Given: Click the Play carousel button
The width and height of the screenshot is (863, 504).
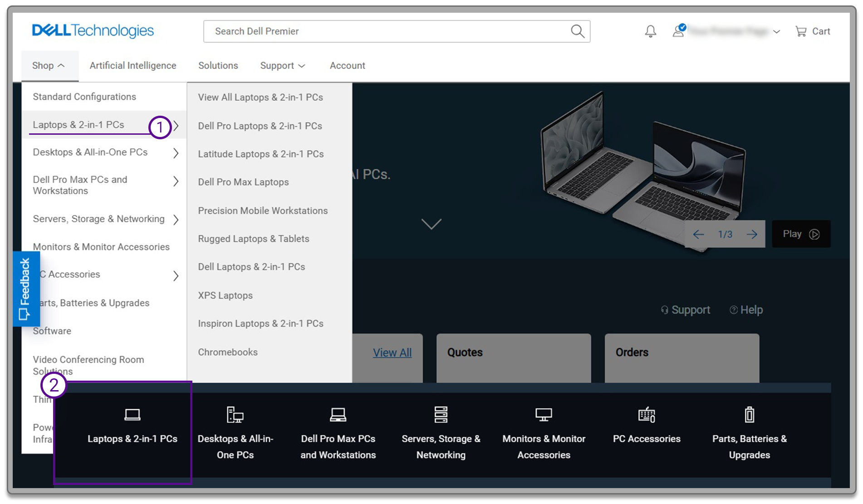Looking at the screenshot, I should 801,234.
